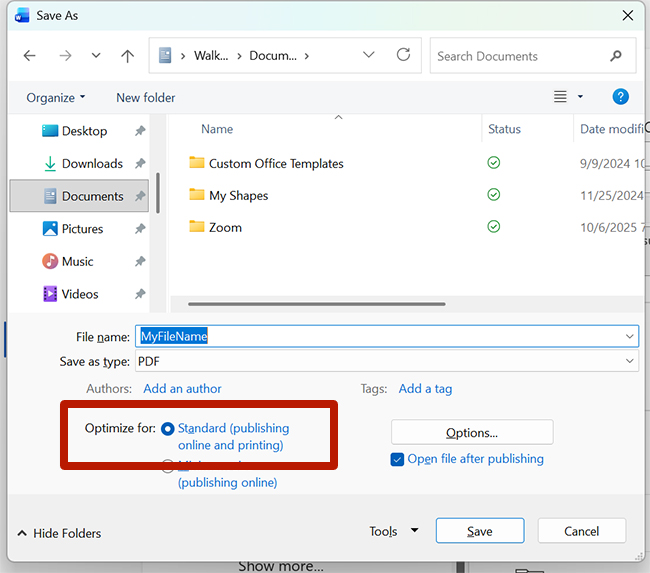This screenshot has height=573, width=650.
Task: Refresh the Documents folder listing
Action: (x=403, y=54)
